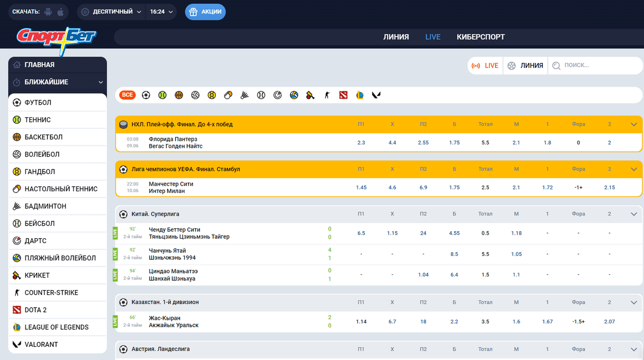Screen dimensions: 644x360
Task: Select the Counter-Strike icon in filter row
Action: pos(327,95)
